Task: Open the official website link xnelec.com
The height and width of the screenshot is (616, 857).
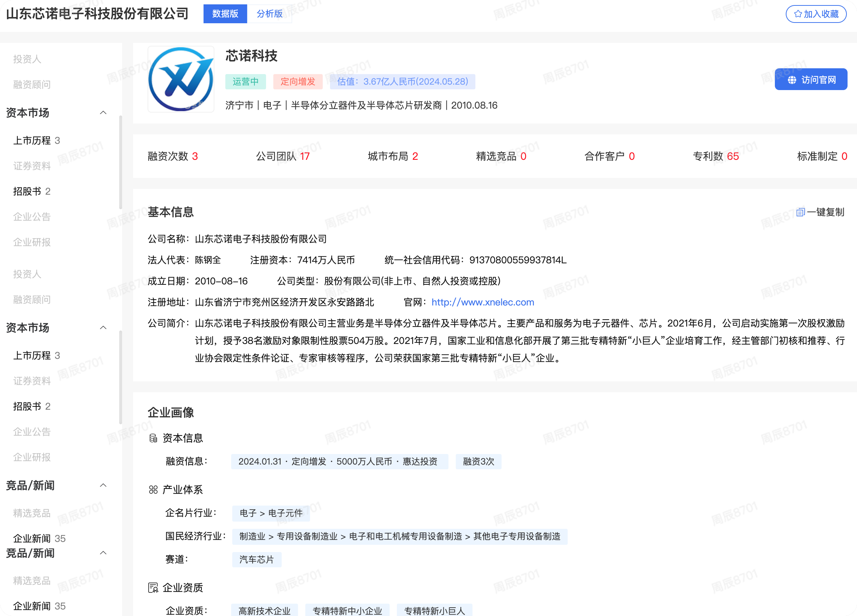Action: (x=483, y=302)
